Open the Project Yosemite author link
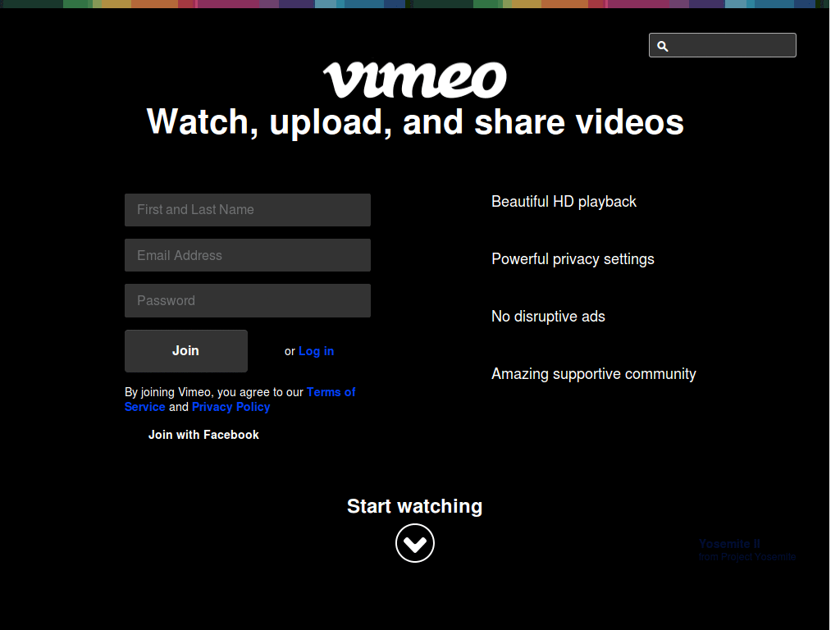Viewport: 840px width, 630px height. click(x=758, y=557)
